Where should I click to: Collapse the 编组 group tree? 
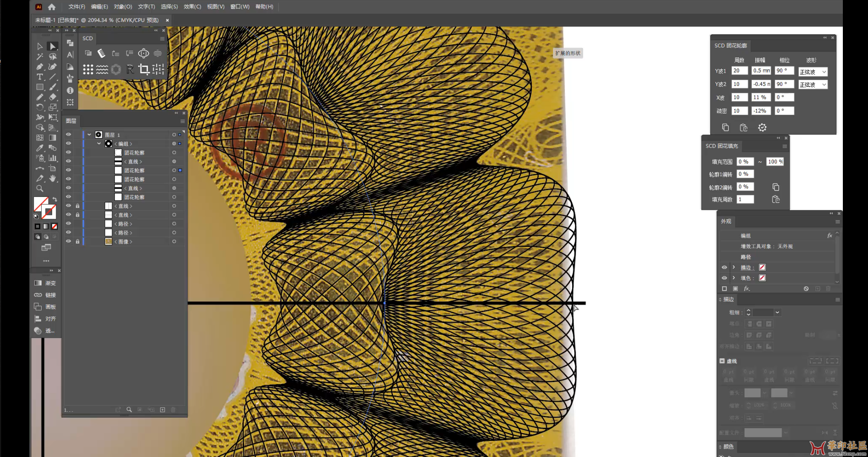99,143
